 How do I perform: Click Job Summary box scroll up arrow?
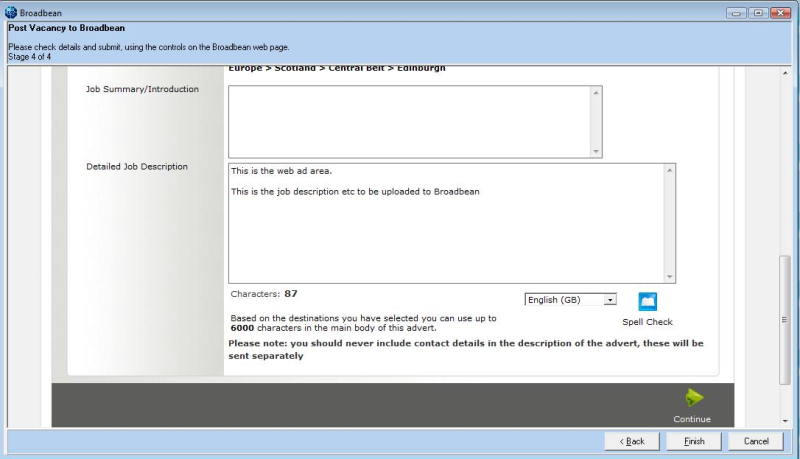point(596,93)
